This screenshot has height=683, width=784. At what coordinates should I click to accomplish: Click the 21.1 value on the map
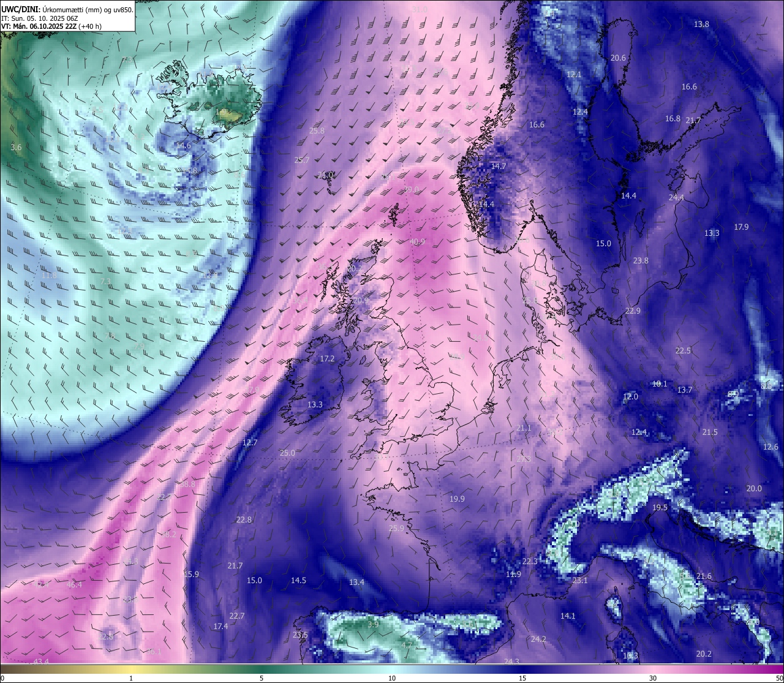(x=524, y=428)
